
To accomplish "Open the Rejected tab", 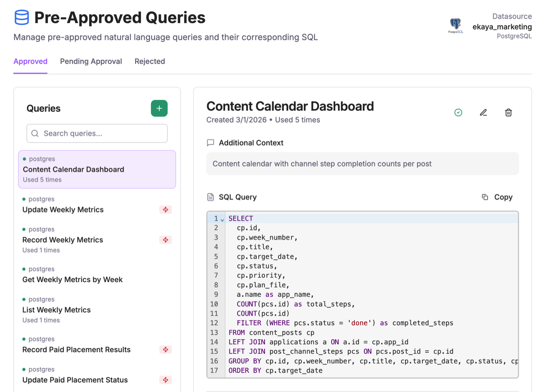I will 150,61.
